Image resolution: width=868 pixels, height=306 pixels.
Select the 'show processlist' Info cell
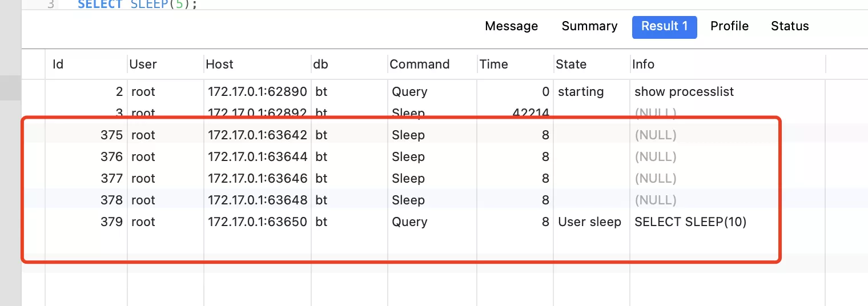(684, 92)
